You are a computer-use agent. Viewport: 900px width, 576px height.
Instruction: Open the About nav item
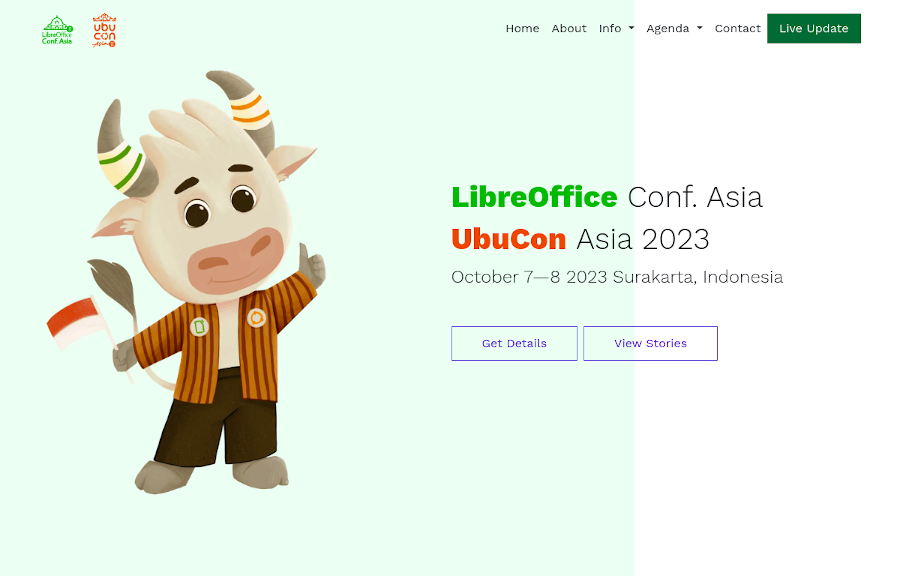pyautogui.click(x=569, y=28)
